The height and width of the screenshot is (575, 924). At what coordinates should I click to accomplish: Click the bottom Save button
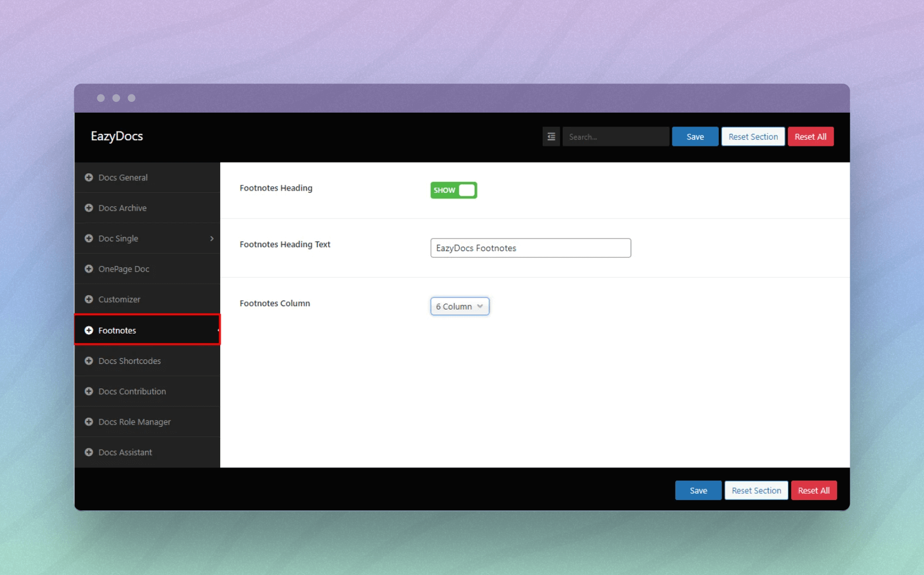click(x=698, y=490)
